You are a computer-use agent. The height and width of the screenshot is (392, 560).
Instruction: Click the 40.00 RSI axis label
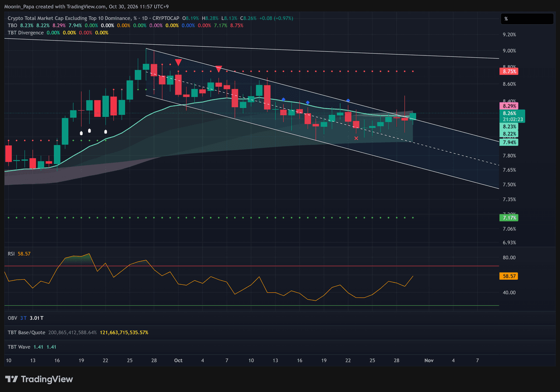(x=509, y=293)
